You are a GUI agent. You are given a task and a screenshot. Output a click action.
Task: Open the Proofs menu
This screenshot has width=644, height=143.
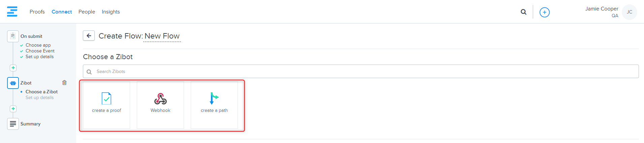click(x=37, y=12)
